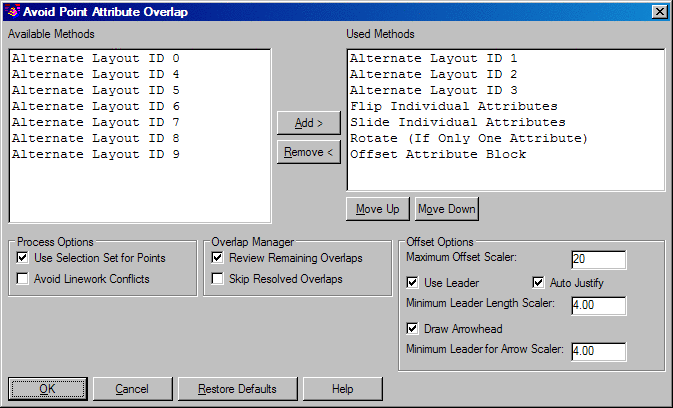Screen dimensions: 673x408
Task: Close the Avoid Point Attribute Overlap dialog
Action: click(659, 11)
